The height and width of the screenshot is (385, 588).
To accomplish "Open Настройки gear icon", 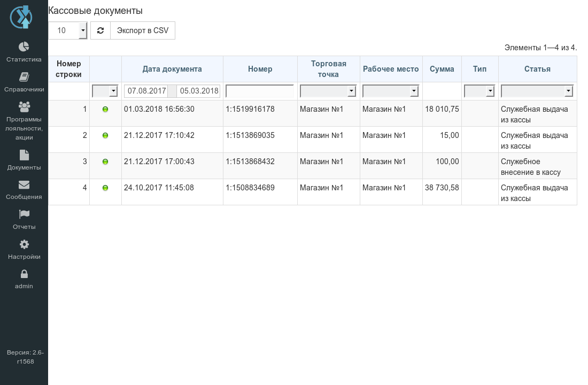I will tap(24, 244).
